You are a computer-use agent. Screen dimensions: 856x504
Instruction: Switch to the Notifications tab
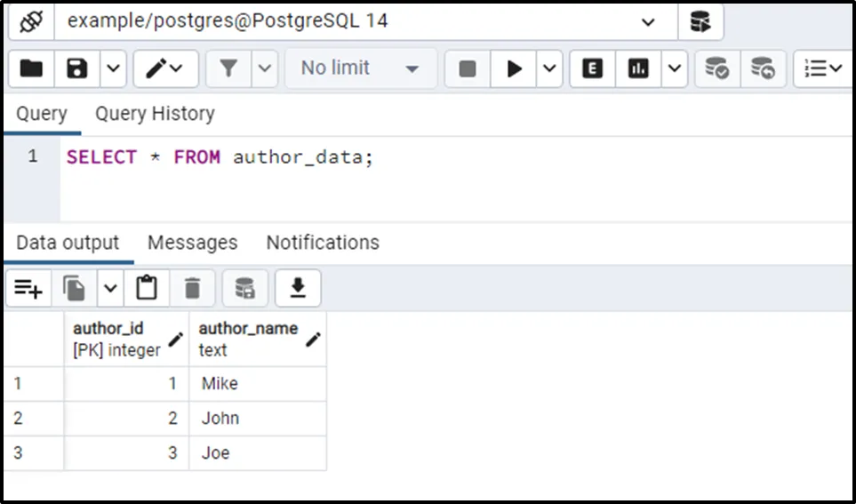click(x=323, y=243)
